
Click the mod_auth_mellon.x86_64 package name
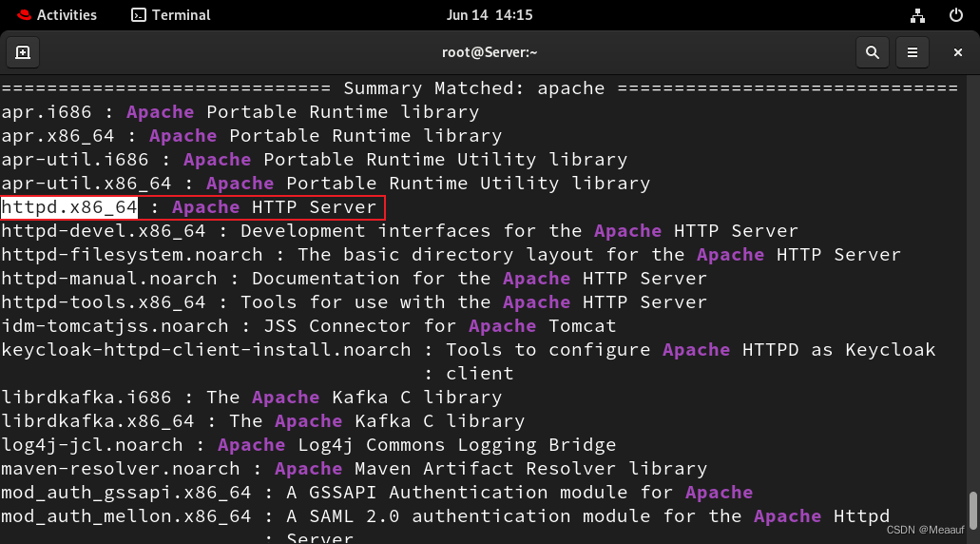tap(126, 515)
